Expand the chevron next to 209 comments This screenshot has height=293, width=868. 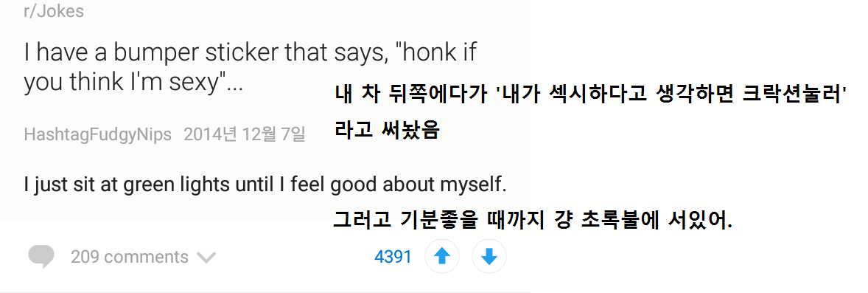click(x=206, y=258)
